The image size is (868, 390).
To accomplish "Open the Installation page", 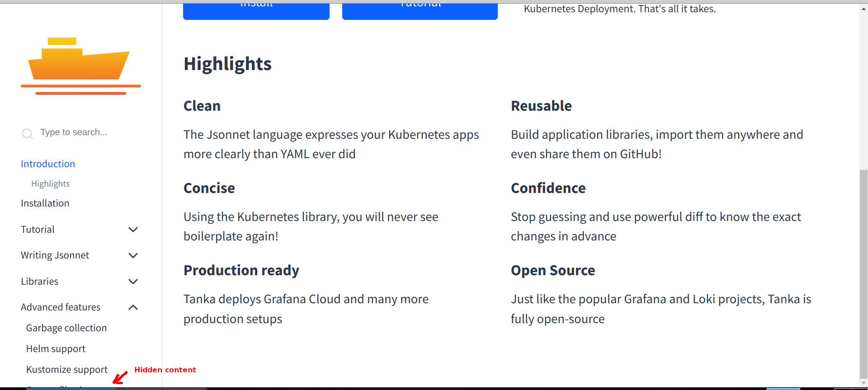I will (45, 203).
